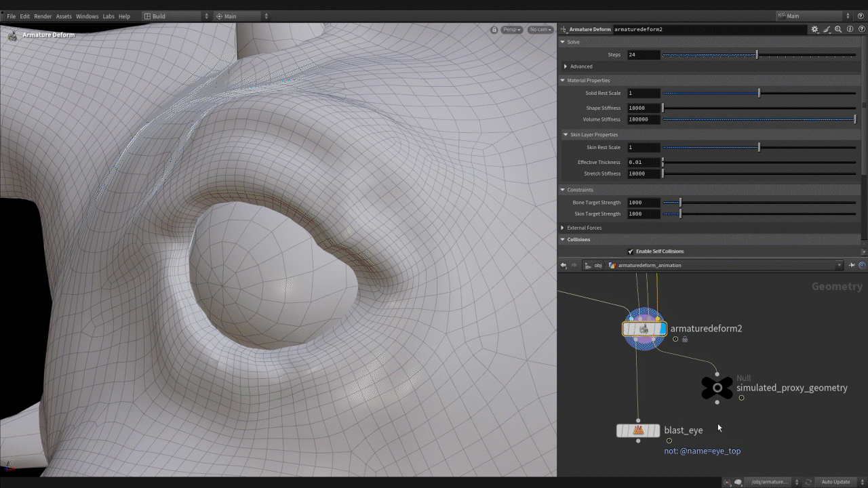Open the node info icon in parameter header
The width and height of the screenshot is (868, 488).
(850, 30)
